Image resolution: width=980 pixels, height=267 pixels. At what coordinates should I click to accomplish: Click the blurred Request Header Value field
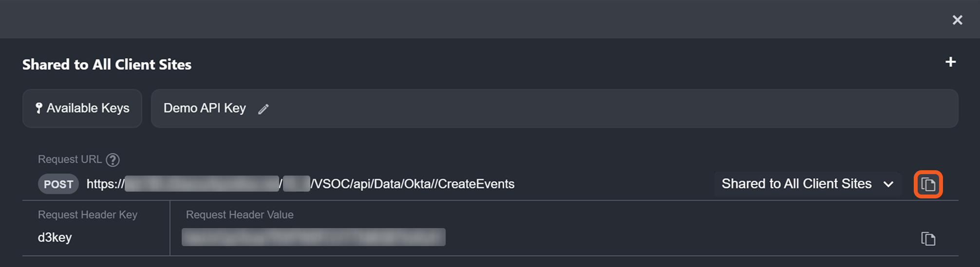[x=313, y=237]
